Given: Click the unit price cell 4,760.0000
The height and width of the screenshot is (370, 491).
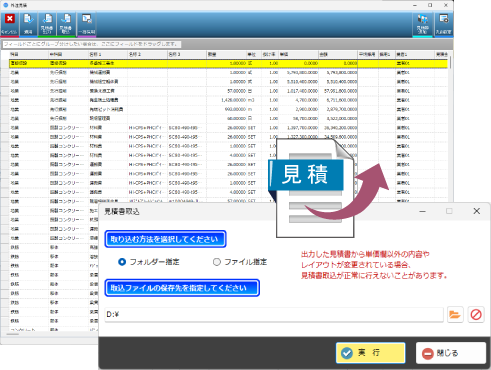Looking at the screenshot, I should [x=298, y=100].
